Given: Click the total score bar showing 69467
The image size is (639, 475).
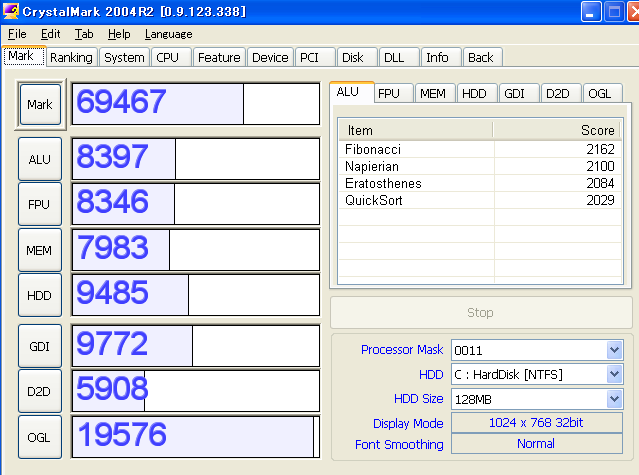Looking at the screenshot, I should point(196,104).
